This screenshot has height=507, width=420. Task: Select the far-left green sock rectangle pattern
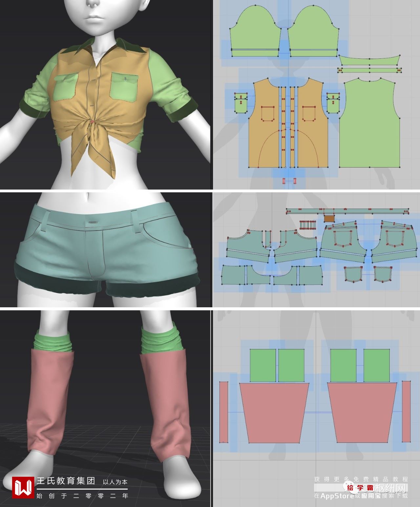(x=263, y=365)
